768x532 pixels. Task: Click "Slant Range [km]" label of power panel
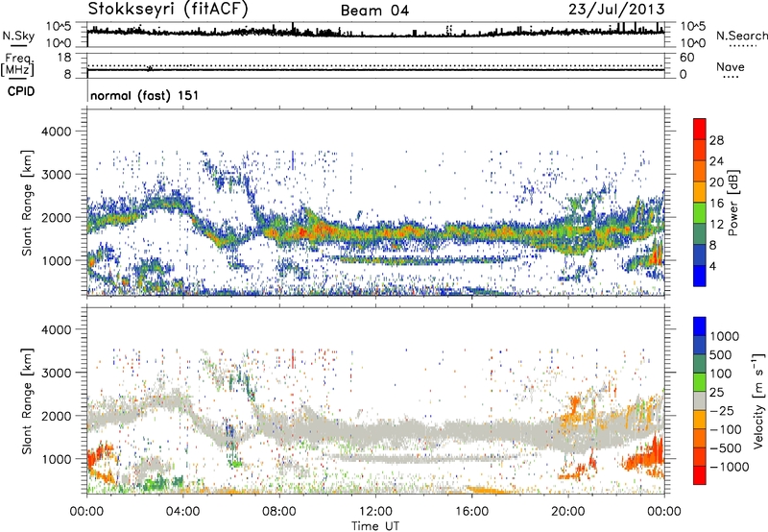click(x=27, y=203)
